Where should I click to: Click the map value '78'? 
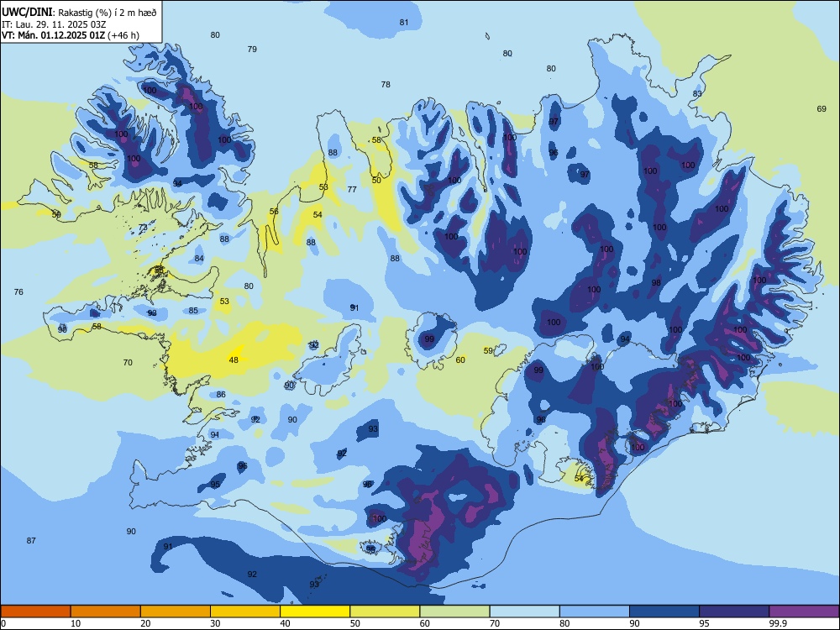click(x=386, y=84)
